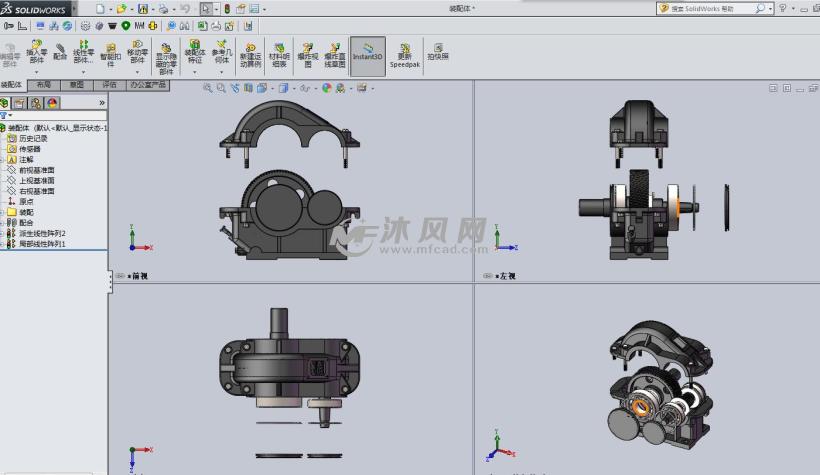This screenshot has height=475, width=820.
Task: Toggle Show Hidden Components (显示隐藏的零部件)
Action: click(x=165, y=54)
